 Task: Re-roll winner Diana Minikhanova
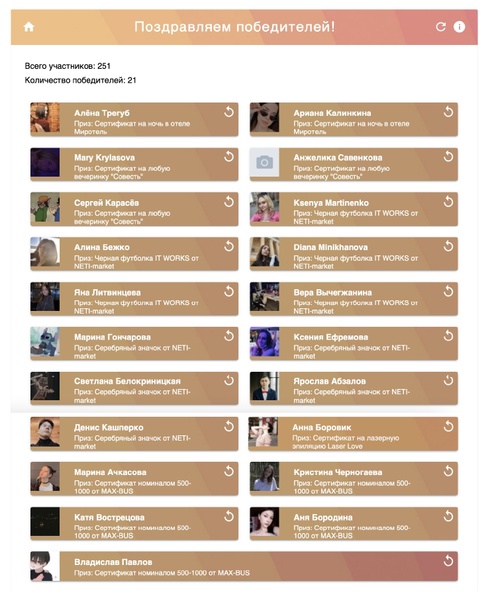click(x=448, y=247)
